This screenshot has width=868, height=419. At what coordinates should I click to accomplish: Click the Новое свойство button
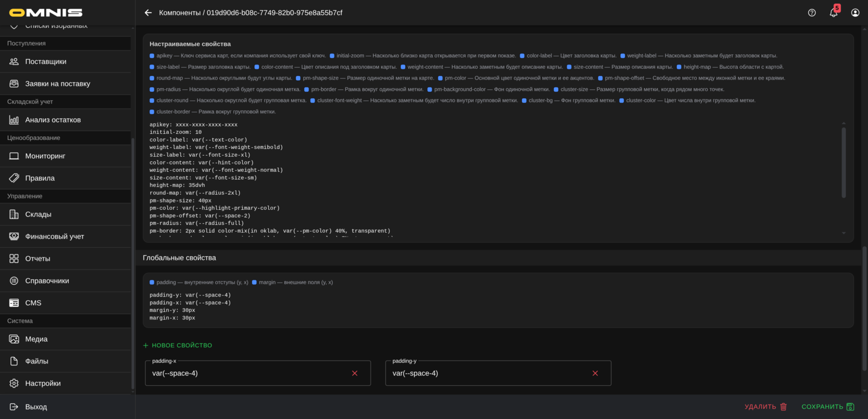click(x=178, y=345)
